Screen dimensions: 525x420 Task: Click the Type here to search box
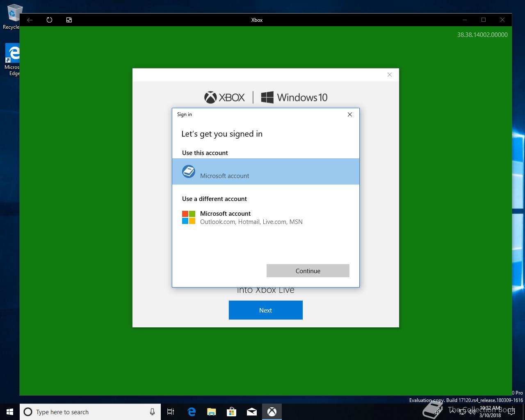tap(90, 412)
